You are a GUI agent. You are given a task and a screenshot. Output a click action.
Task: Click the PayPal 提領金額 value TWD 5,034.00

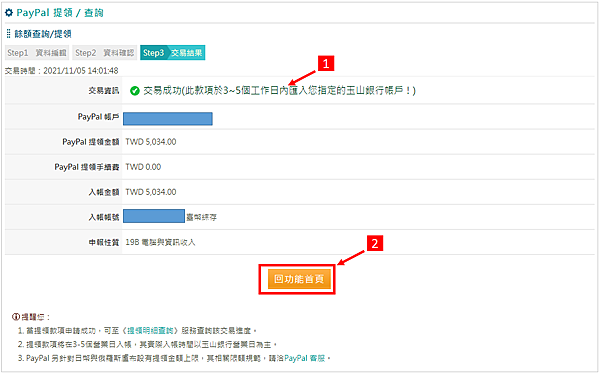click(151, 142)
